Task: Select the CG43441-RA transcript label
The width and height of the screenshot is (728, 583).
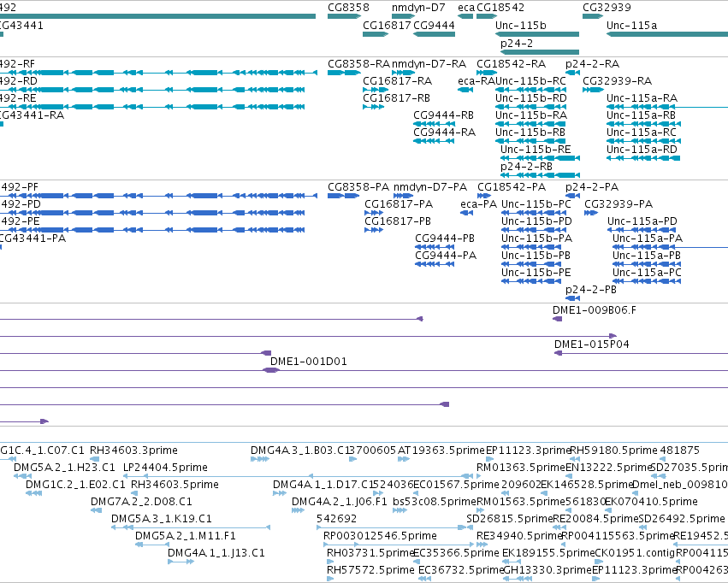Action: click(x=31, y=115)
